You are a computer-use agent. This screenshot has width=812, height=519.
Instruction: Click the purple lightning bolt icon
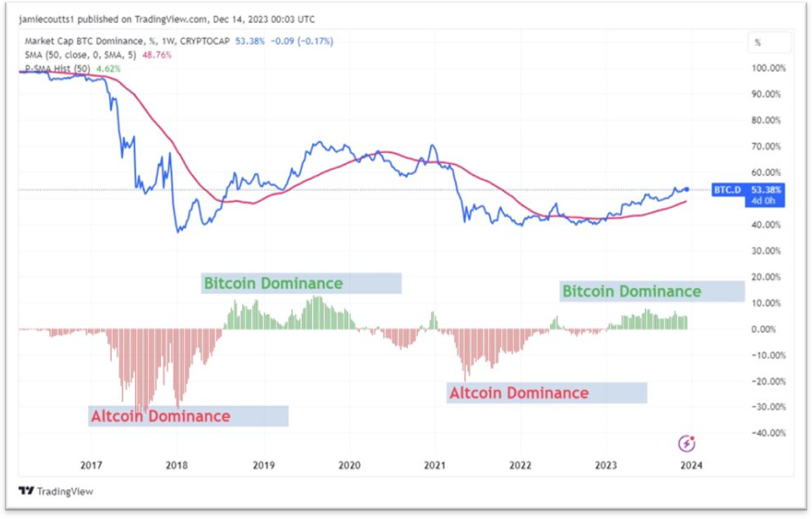pyautogui.click(x=687, y=443)
